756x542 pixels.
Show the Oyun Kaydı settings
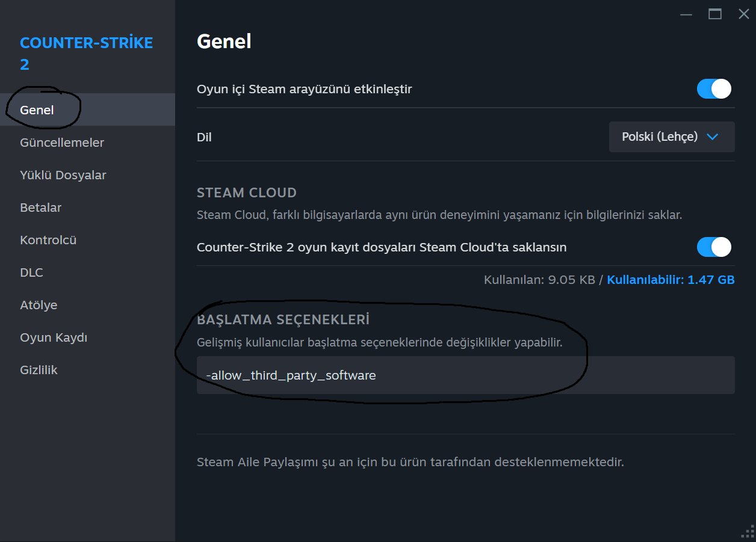(54, 337)
